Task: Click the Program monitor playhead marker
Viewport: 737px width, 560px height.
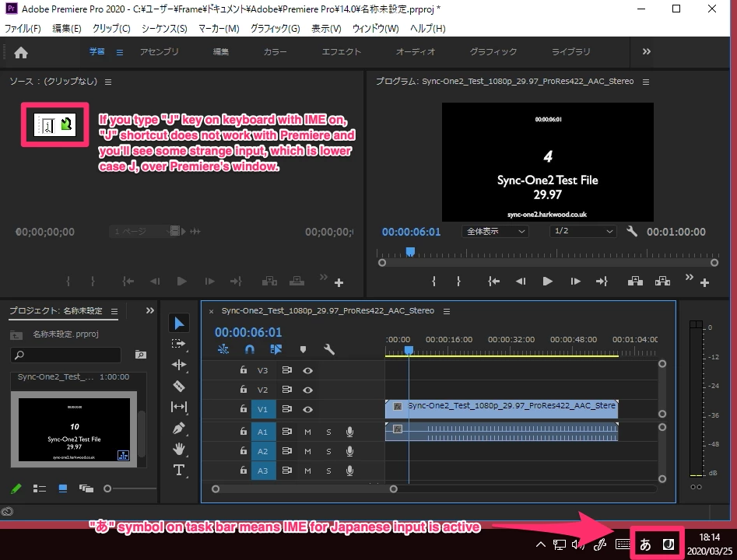Action: (410, 252)
